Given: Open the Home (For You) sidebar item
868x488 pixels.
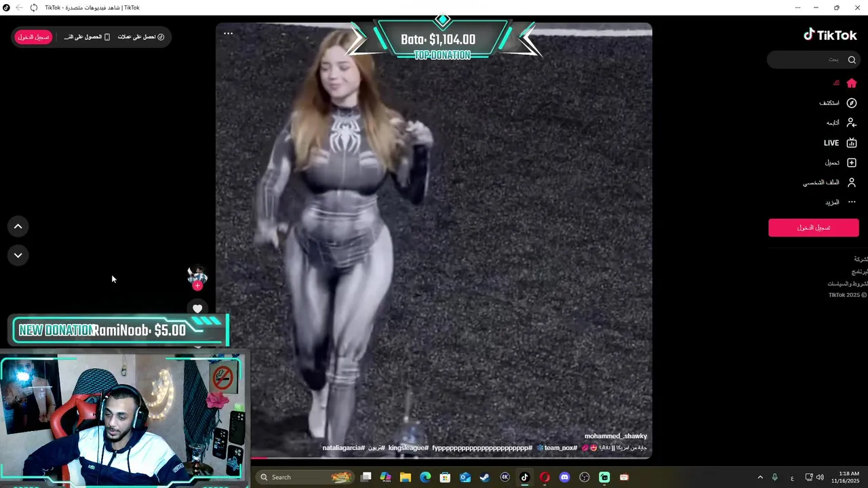Looking at the screenshot, I should click(845, 83).
